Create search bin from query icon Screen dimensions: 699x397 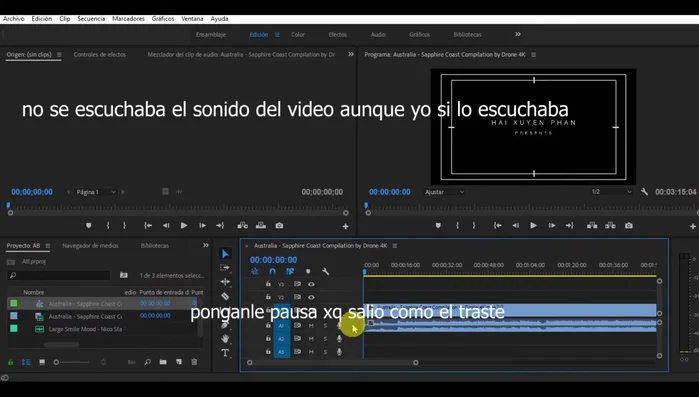point(123,275)
